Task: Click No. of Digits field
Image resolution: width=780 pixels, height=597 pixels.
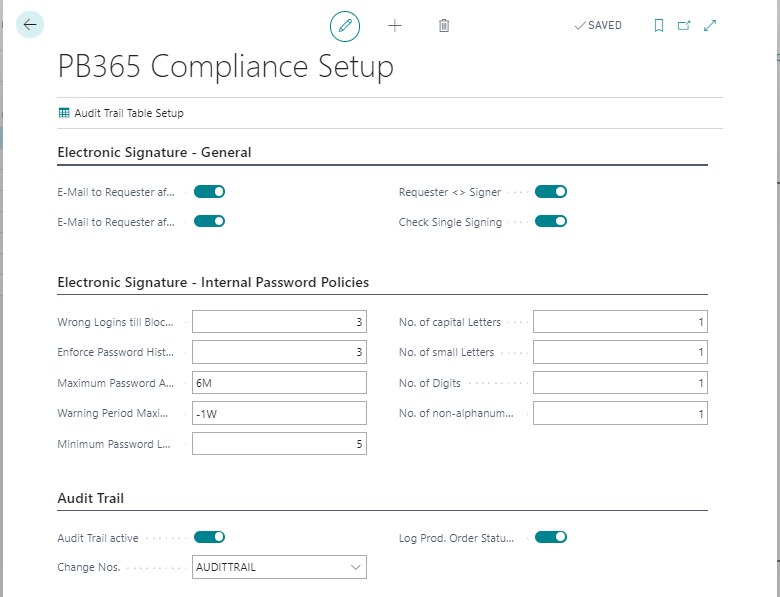Action: click(x=620, y=383)
